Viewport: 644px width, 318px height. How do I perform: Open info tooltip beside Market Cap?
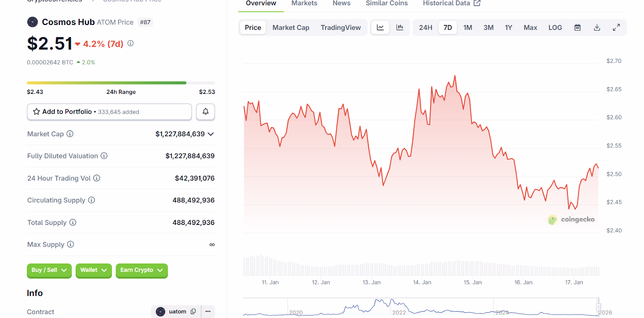click(x=70, y=134)
